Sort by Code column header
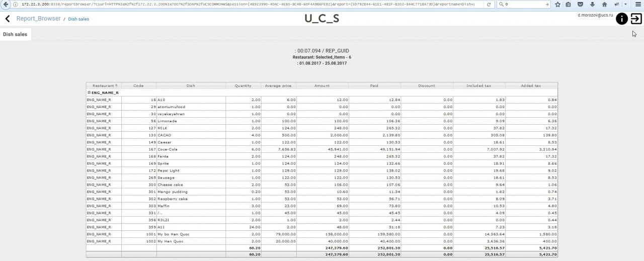 (138, 85)
